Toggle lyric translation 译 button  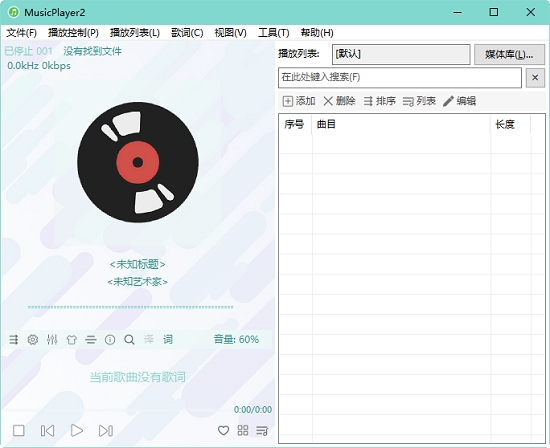[149, 339]
